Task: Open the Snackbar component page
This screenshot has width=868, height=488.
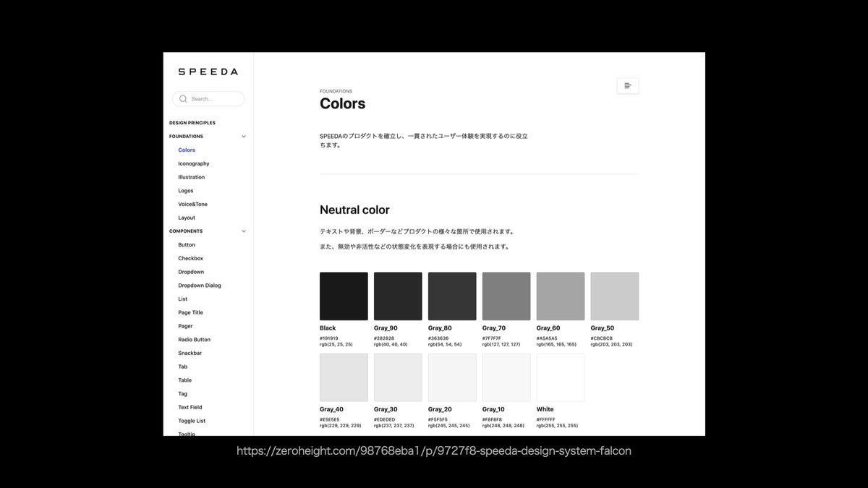Action: pos(190,354)
